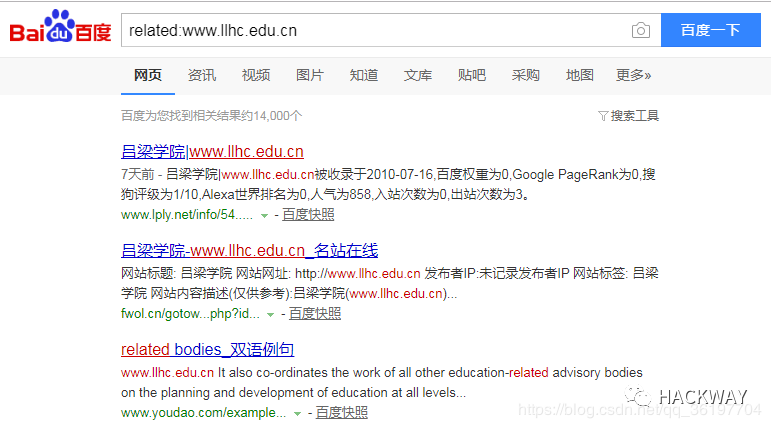The height and width of the screenshot is (428, 771).
Task: Open camera image search icon
Action: [x=641, y=31]
